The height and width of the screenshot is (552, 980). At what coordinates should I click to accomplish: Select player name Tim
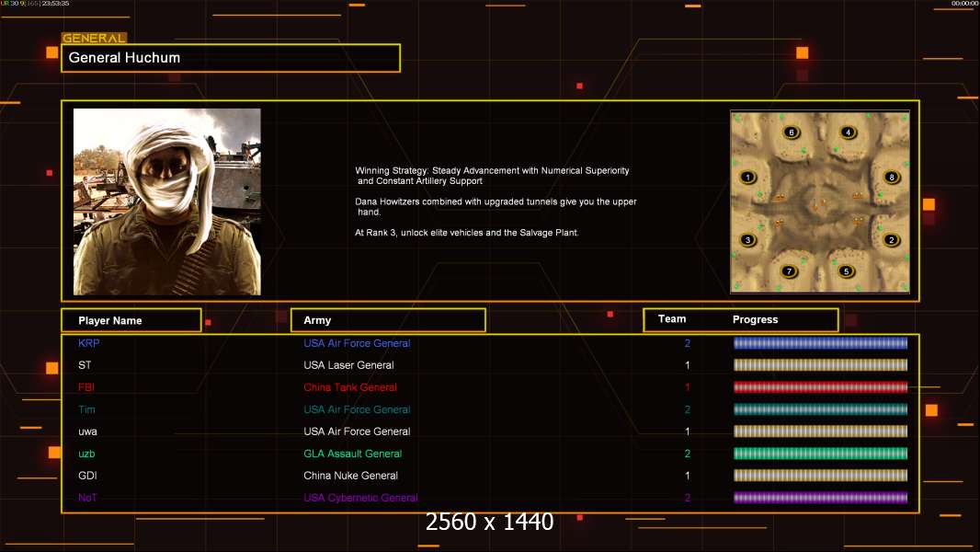86,409
